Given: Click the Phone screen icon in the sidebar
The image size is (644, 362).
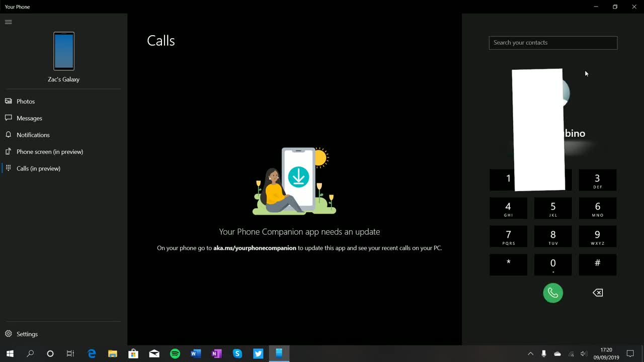Looking at the screenshot, I should click(8, 151).
